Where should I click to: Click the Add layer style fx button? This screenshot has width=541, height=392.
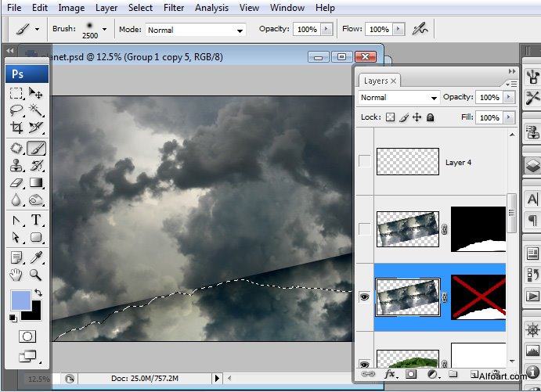point(389,375)
